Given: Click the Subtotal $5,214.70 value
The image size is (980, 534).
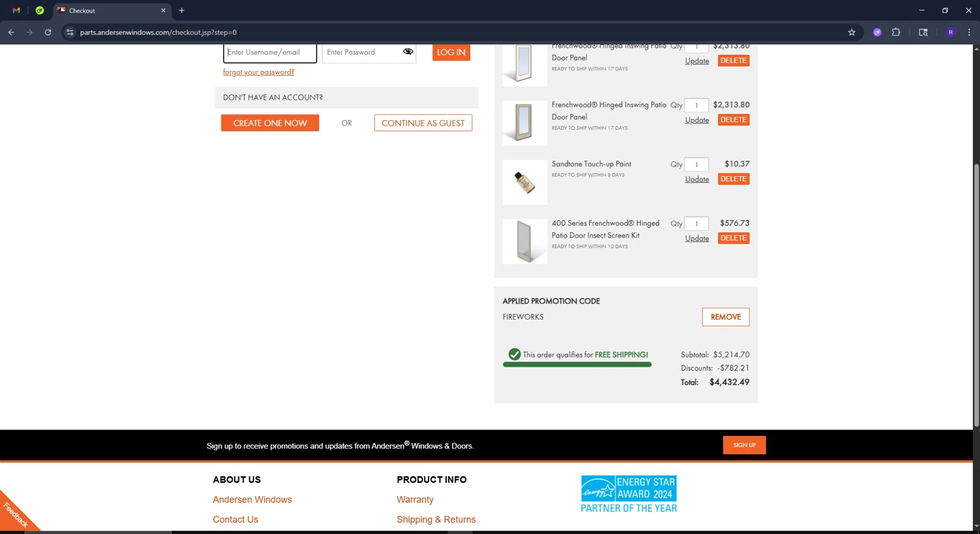Looking at the screenshot, I should (x=731, y=354).
